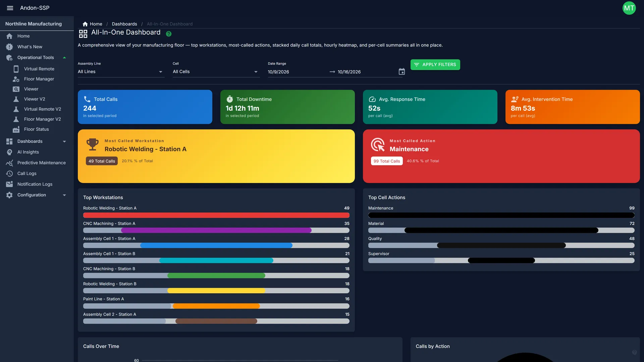Screen dimensions: 644x362
Task: Click the Home house icon in sidebar
Action: pos(9,36)
